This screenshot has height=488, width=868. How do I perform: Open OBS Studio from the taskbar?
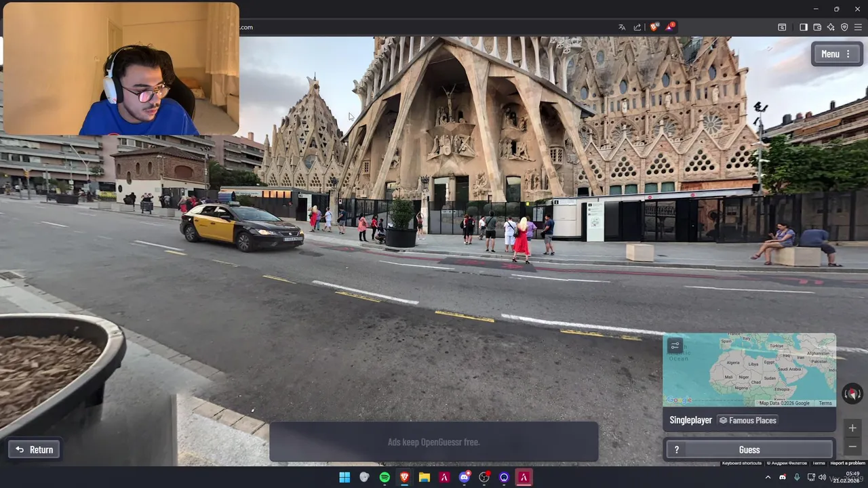point(484,477)
